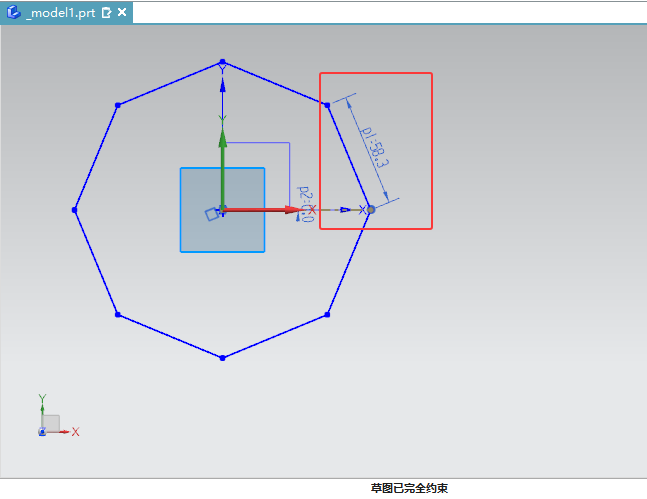Select the p2:0.0 dimension label
The width and height of the screenshot is (647, 499).
click(x=306, y=204)
